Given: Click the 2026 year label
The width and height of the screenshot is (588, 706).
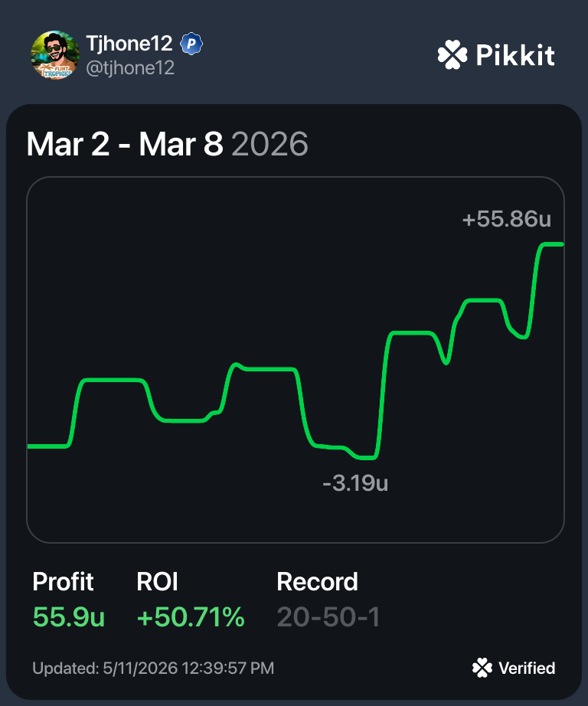Looking at the screenshot, I should tap(269, 144).
